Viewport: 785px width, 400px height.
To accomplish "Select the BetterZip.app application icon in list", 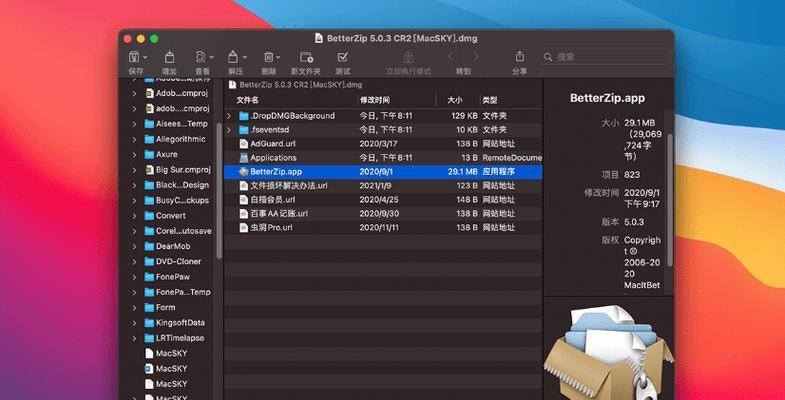I will pyautogui.click(x=244, y=172).
